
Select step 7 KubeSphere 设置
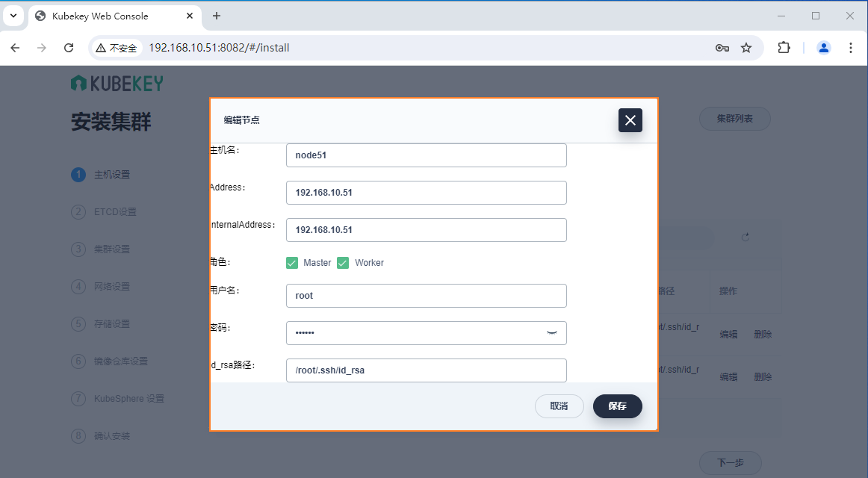pyautogui.click(x=117, y=398)
